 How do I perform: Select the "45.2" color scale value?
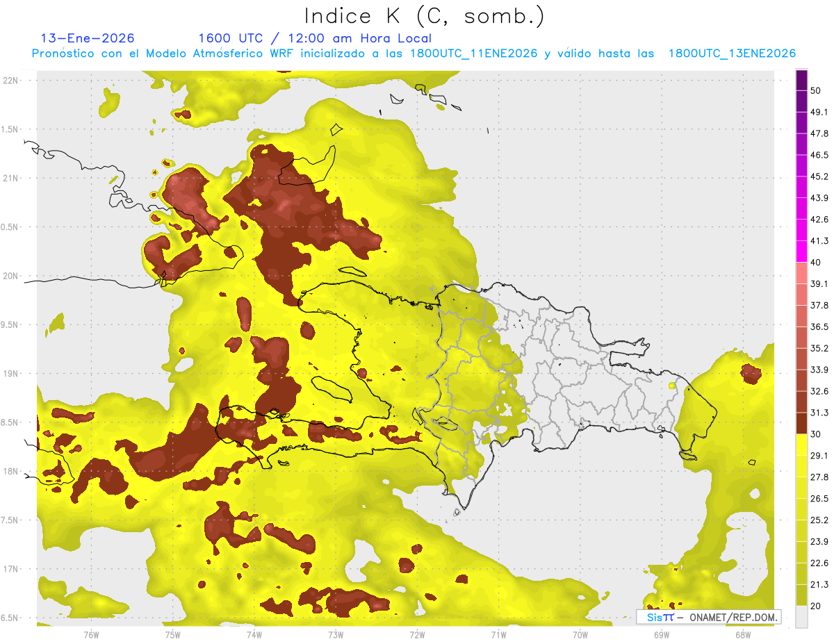pos(819,176)
